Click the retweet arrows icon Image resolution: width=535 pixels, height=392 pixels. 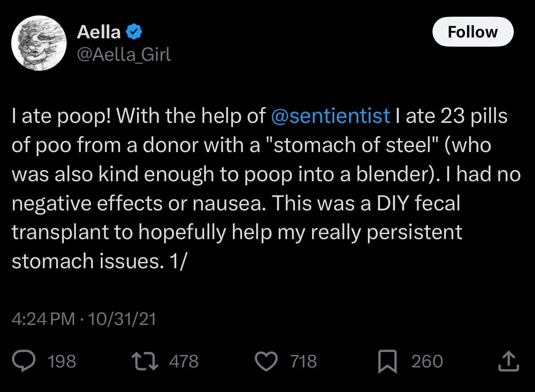pos(146,361)
